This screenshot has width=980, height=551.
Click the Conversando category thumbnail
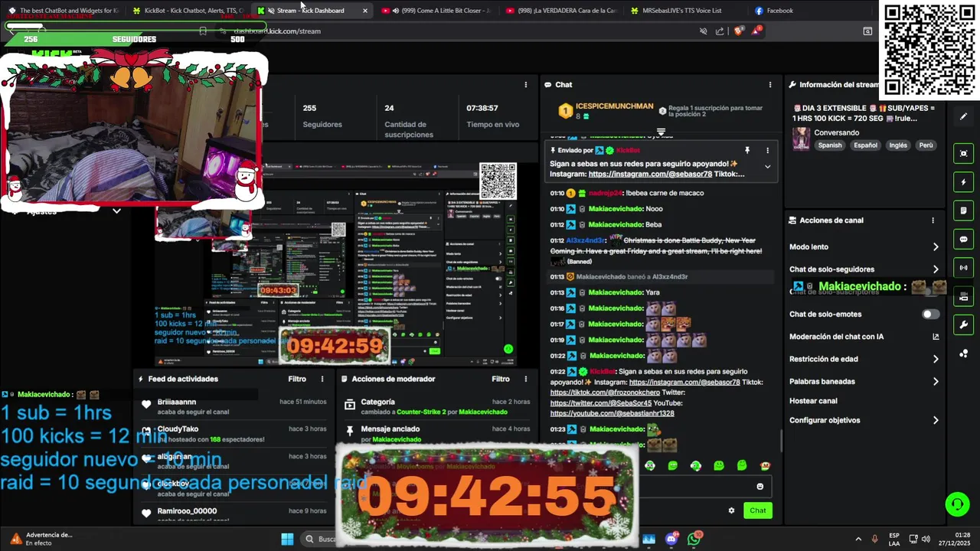click(801, 139)
